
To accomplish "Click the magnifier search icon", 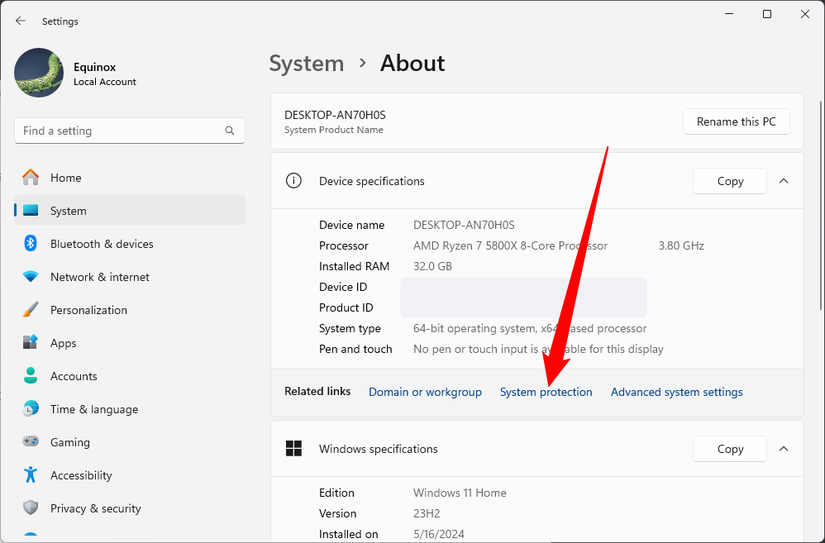I will click(229, 130).
